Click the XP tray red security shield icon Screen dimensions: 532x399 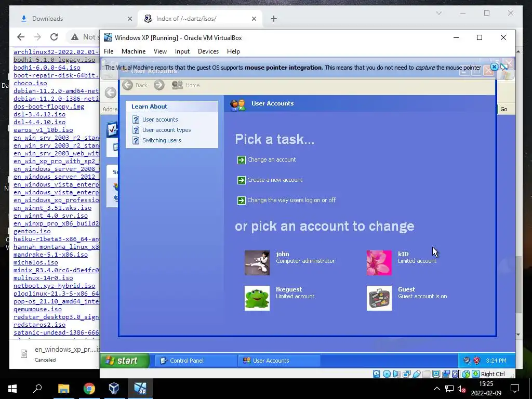click(477, 361)
